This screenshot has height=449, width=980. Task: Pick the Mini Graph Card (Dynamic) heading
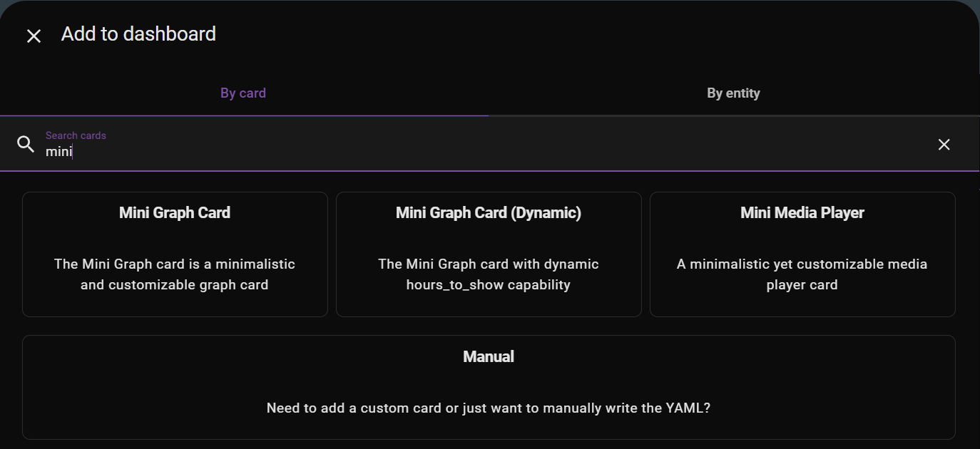[489, 212]
